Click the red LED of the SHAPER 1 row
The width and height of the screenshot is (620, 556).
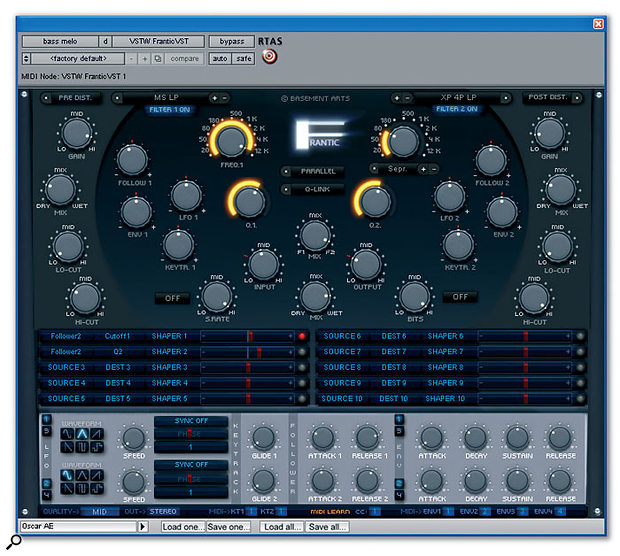coord(302,336)
